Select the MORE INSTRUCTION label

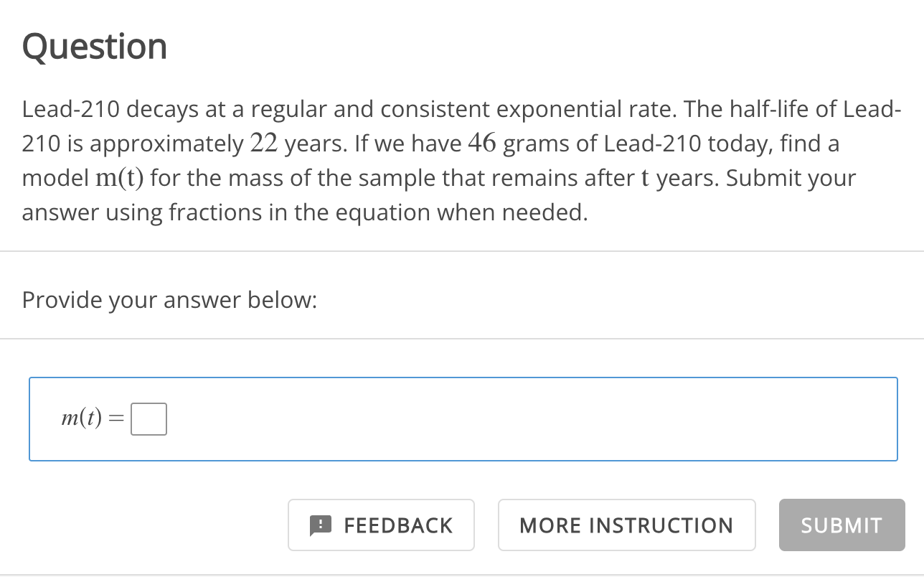(626, 525)
